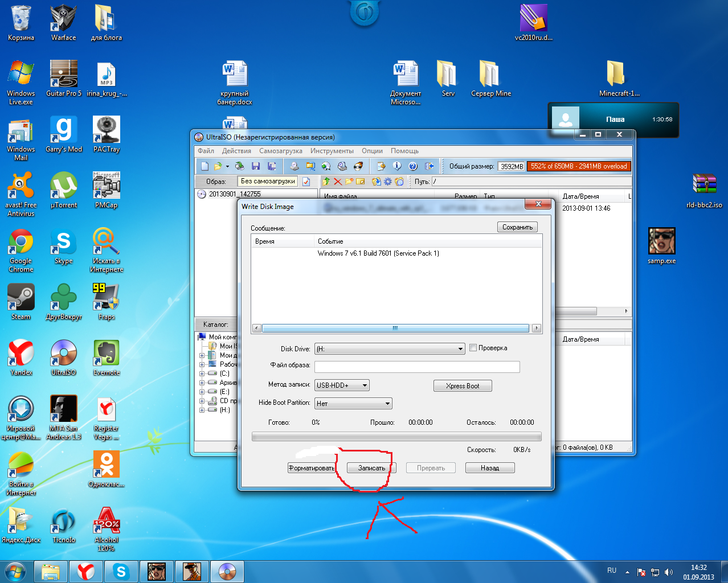728x583 pixels.
Task: Open the Файл menu
Action: (x=206, y=151)
